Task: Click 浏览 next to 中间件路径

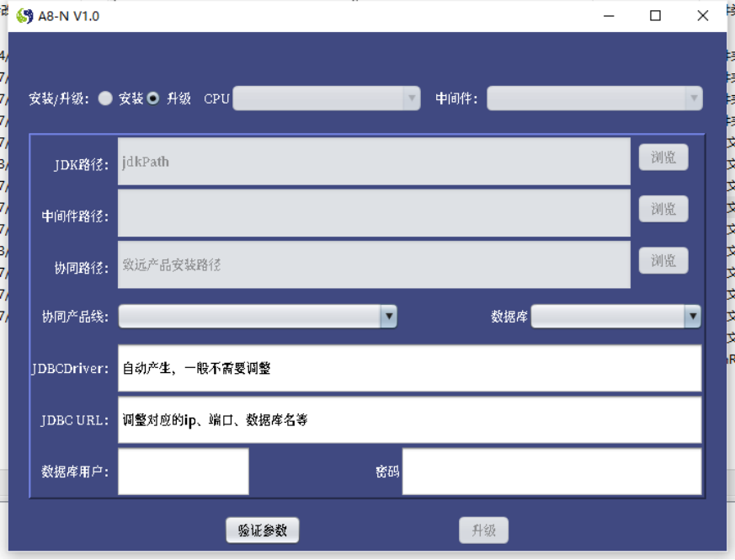Action: tap(663, 209)
